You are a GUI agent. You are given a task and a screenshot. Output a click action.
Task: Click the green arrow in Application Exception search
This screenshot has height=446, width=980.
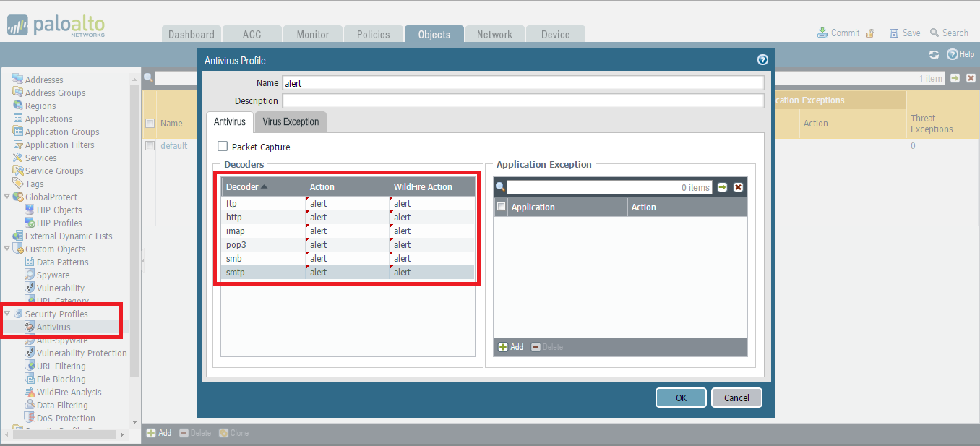722,187
